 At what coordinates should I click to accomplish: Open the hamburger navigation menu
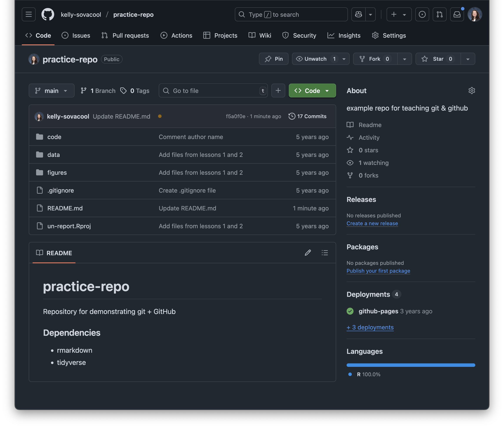coord(29,15)
